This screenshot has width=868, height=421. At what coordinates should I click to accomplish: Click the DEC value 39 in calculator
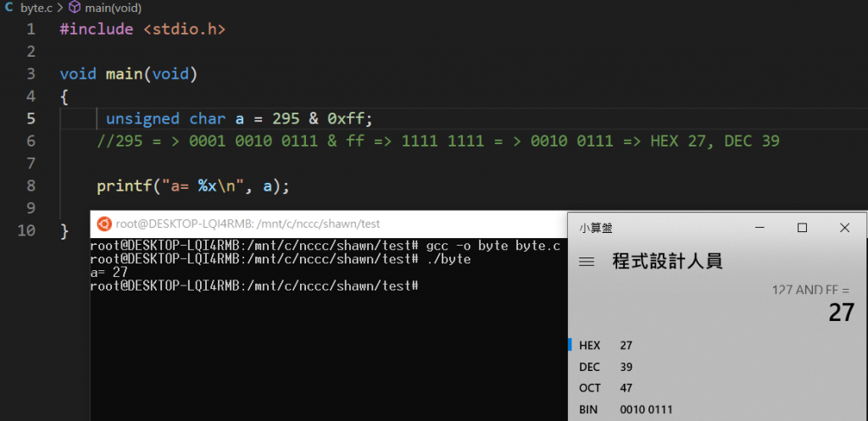point(626,368)
